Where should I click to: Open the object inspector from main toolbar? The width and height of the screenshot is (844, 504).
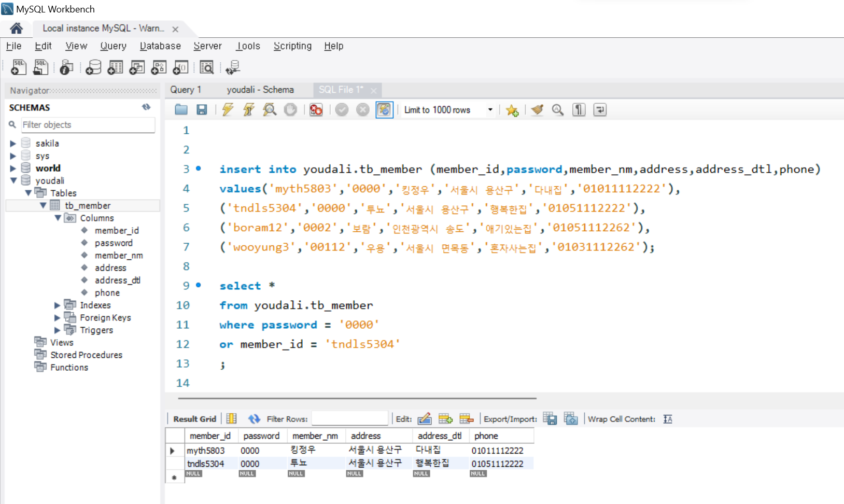pos(66,67)
